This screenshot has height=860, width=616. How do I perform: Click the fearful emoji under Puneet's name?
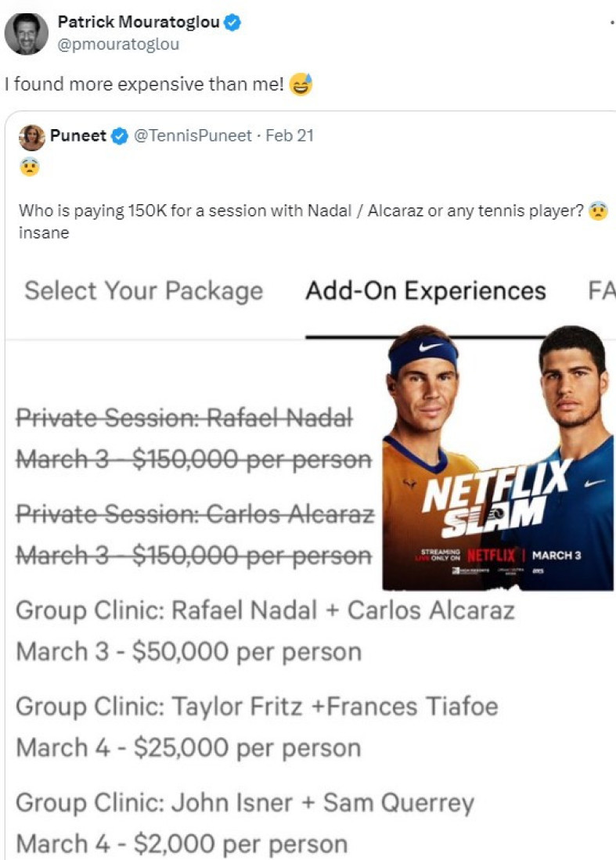[x=29, y=167]
